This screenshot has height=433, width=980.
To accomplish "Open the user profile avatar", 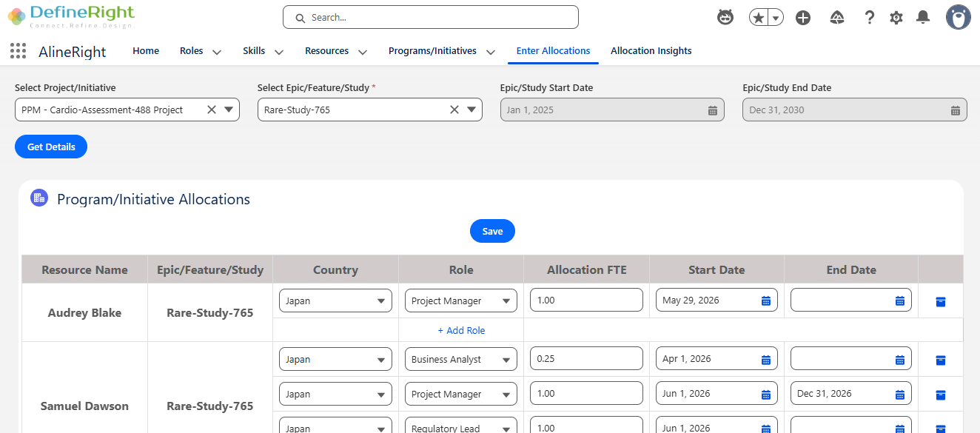I will [x=959, y=18].
